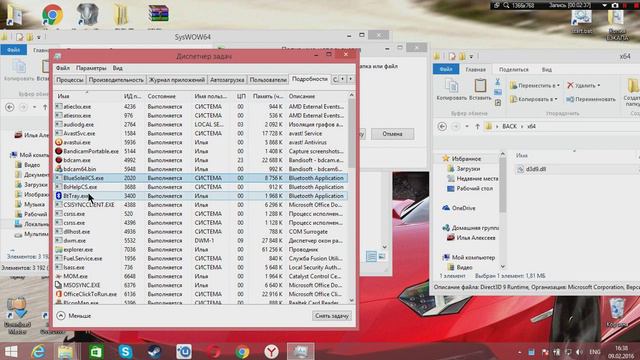
Task: Open the Удалить dropdown in x64 ribbon
Action: pyautogui.click(x=583, y=85)
